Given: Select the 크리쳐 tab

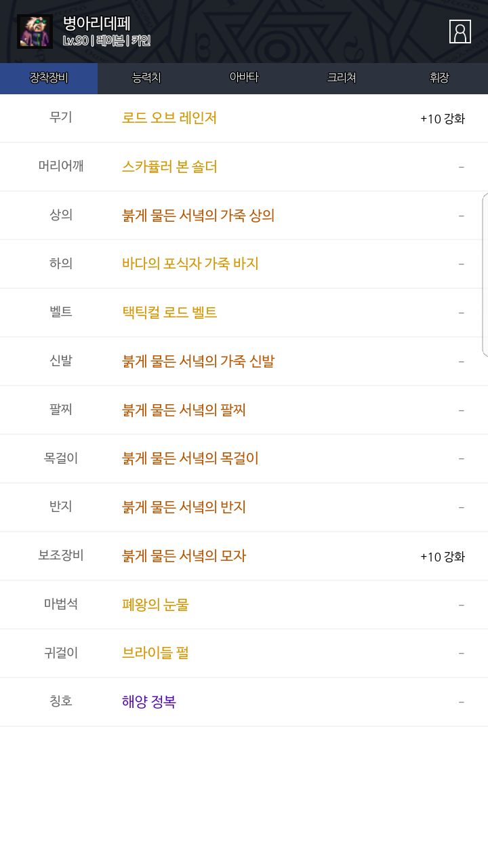Looking at the screenshot, I should tap(342, 78).
